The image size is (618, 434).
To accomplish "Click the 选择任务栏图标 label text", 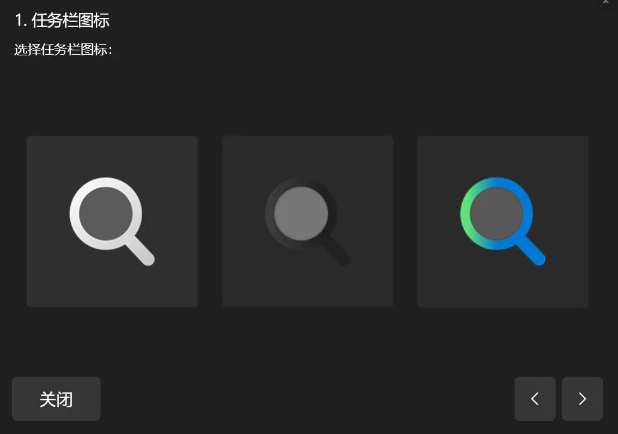I will [x=63, y=50].
